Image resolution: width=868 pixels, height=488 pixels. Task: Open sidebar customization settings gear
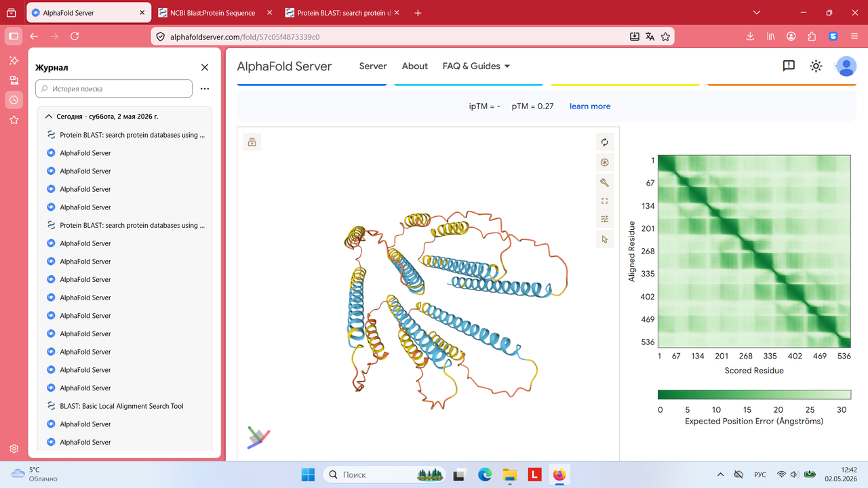14,449
